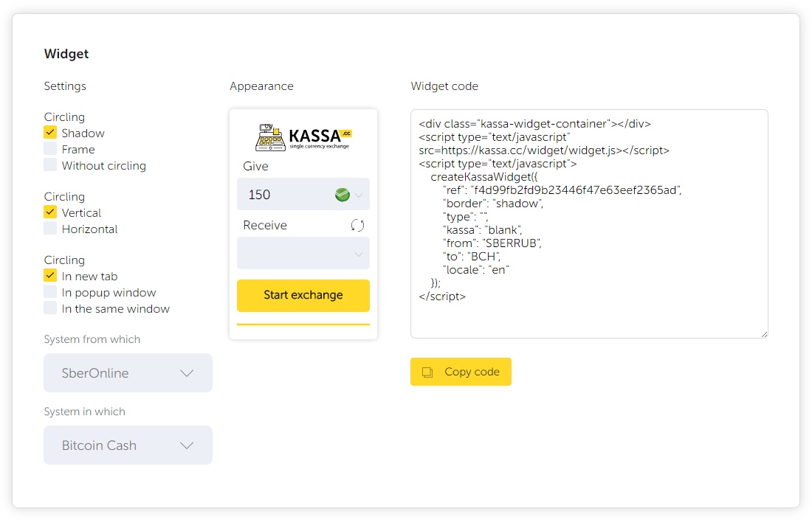Click the kassa-widget-container div line
This screenshot has width=812, height=520.
[x=535, y=124]
